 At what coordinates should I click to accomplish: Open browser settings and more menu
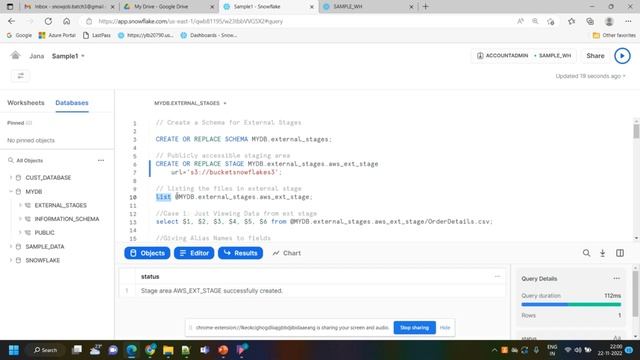pyautogui.click(x=628, y=21)
